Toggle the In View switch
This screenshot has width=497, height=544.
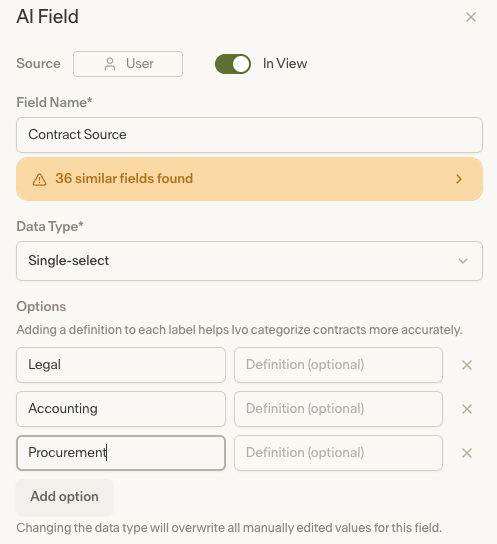[x=233, y=64]
